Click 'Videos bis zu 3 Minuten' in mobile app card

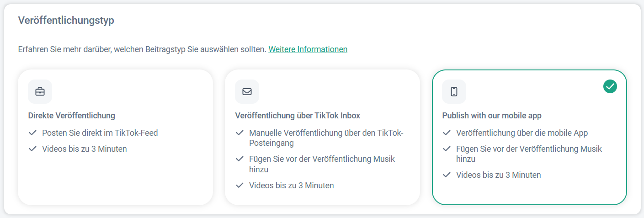point(498,175)
